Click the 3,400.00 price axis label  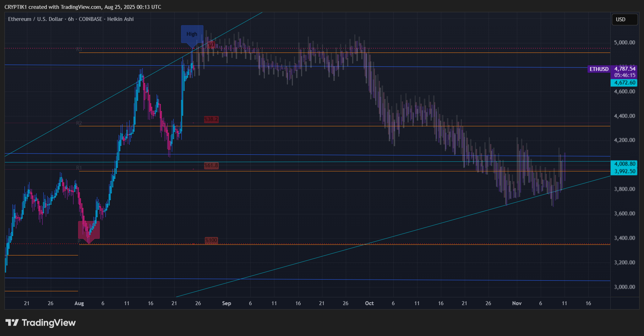click(x=624, y=238)
